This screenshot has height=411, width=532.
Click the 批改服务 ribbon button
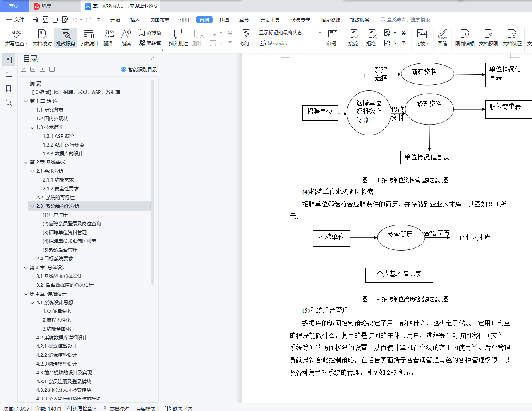(x=66, y=38)
